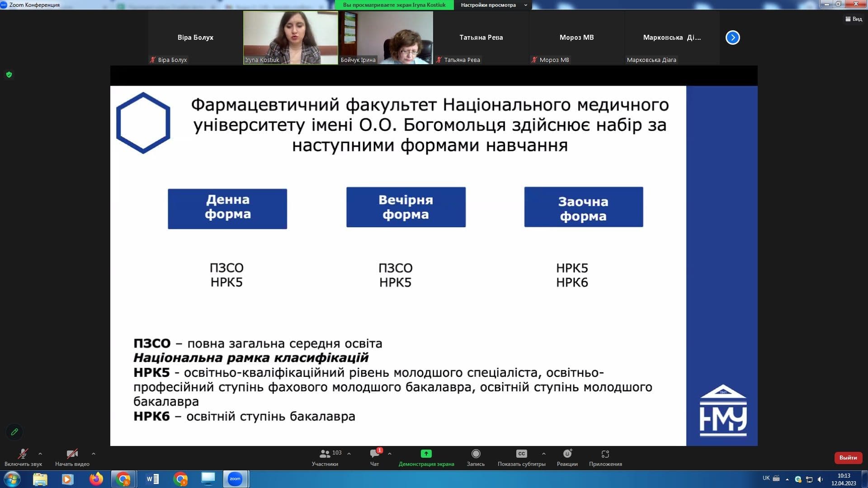Select Марковська Діага participant tile
Screen dimensions: 868x488
click(x=672, y=38)
